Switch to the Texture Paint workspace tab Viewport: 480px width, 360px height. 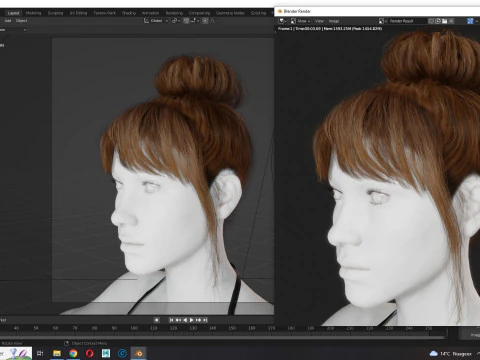(105, 13)
